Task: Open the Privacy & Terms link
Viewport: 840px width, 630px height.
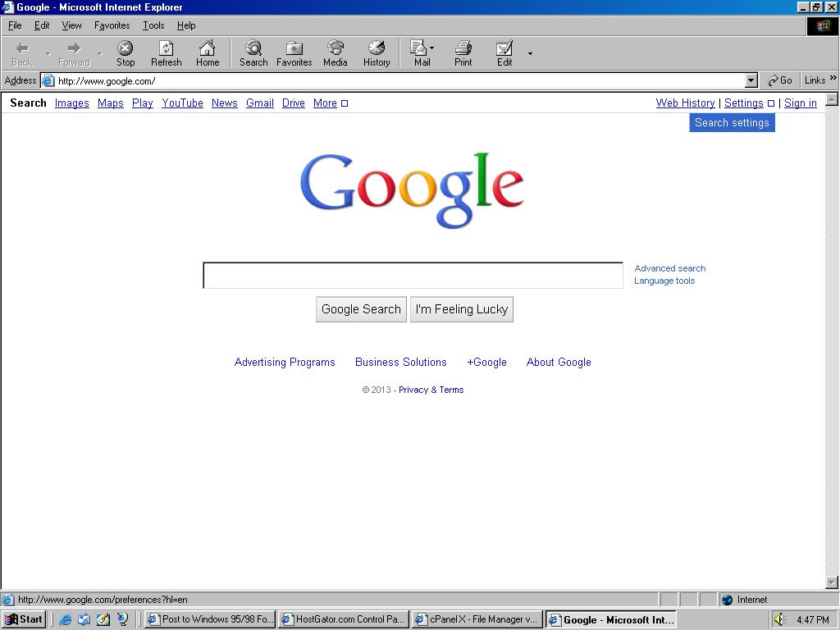Action: tap(431, 390)
